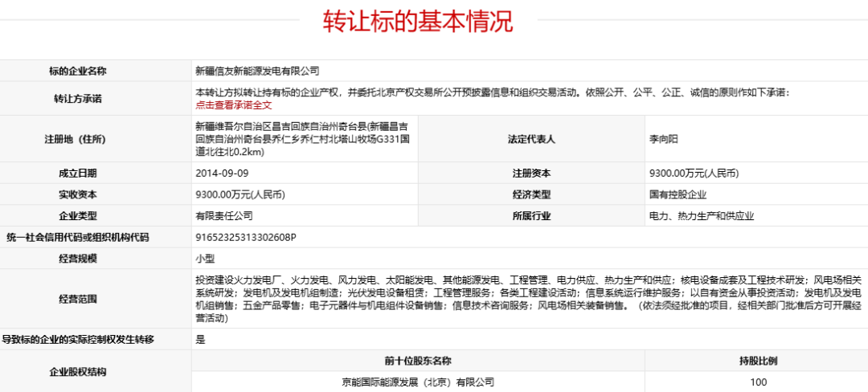Image resolution: width=868 pixels, height=392 pixels.
Task: Click the 成立日期 label
Action: coord(77,173)
